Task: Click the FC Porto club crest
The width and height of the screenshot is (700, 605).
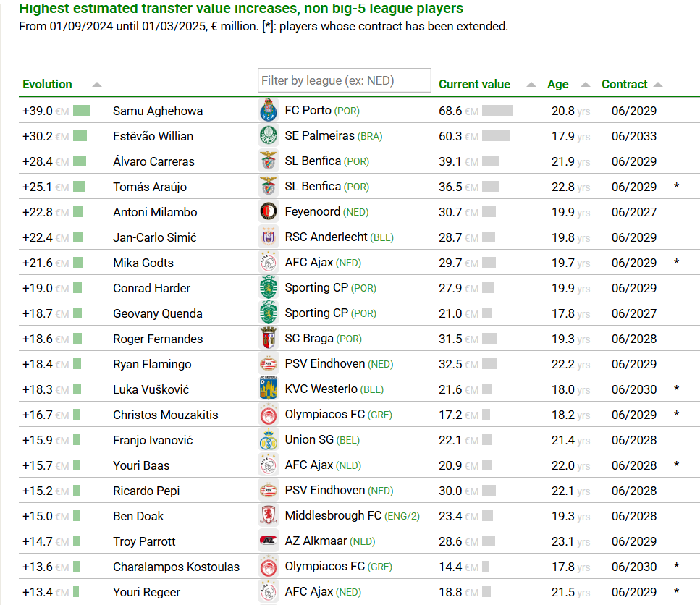Action: coord(269,110)
